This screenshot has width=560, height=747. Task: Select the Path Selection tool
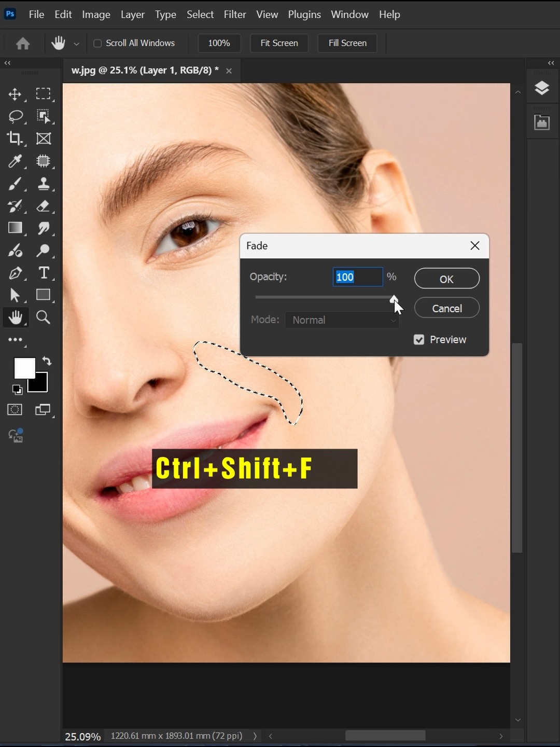(15, 295)
